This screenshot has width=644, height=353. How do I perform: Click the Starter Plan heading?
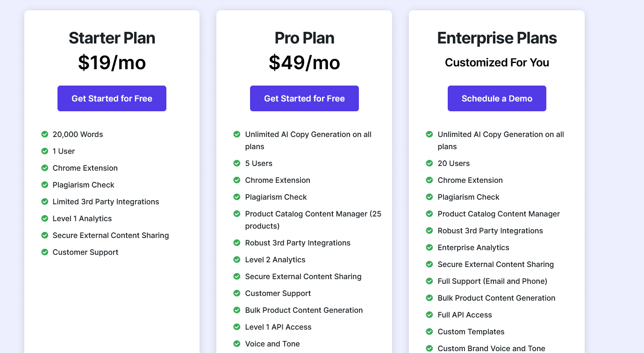point(112,38)
